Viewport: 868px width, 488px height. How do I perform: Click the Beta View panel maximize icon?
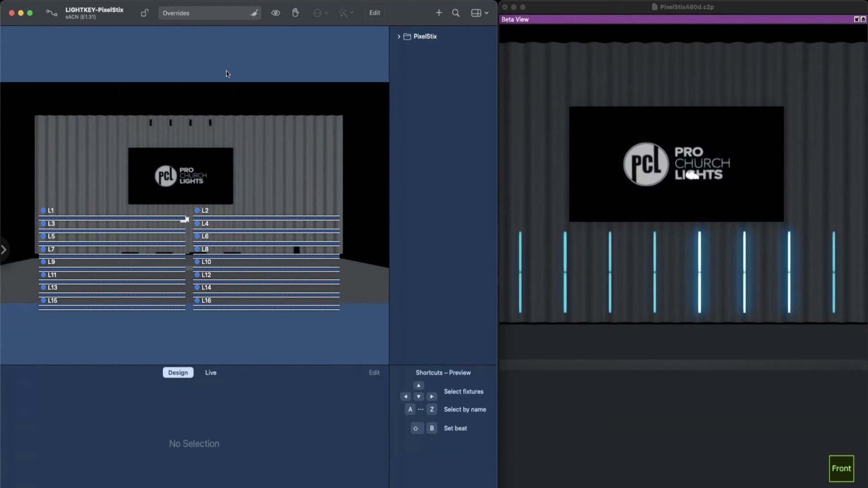(857, 19)
